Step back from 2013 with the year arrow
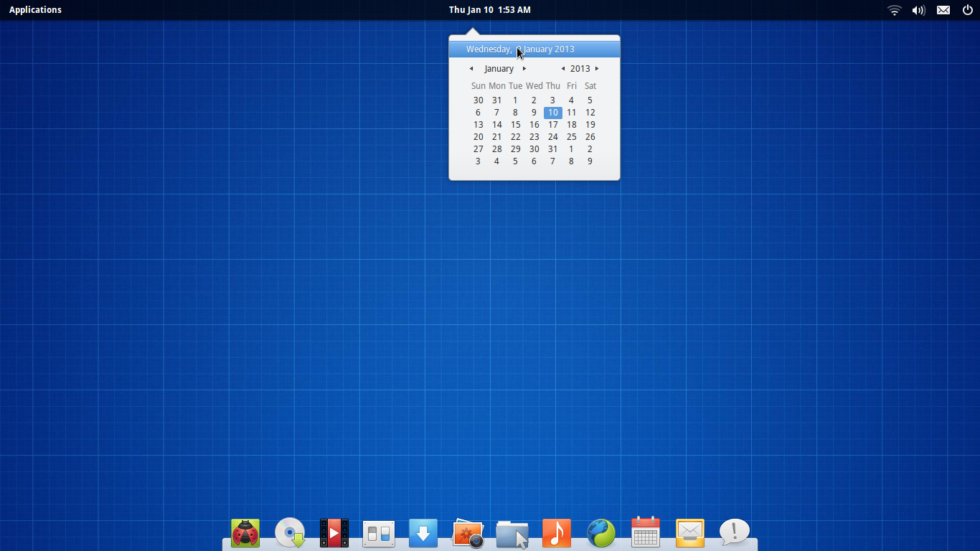The width and height of the screenshot is (980, 551). click(x=563, y=68)
